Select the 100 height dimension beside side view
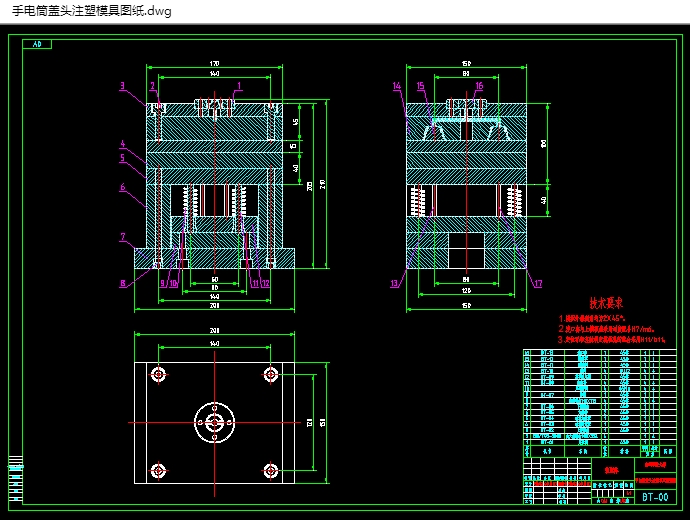 [544, 143]
